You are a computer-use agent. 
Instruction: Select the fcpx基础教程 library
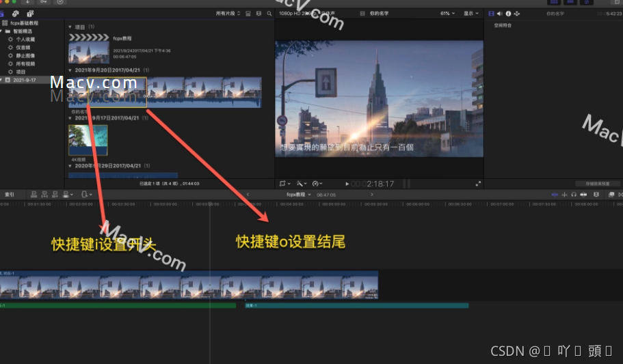tap(24, 23)
